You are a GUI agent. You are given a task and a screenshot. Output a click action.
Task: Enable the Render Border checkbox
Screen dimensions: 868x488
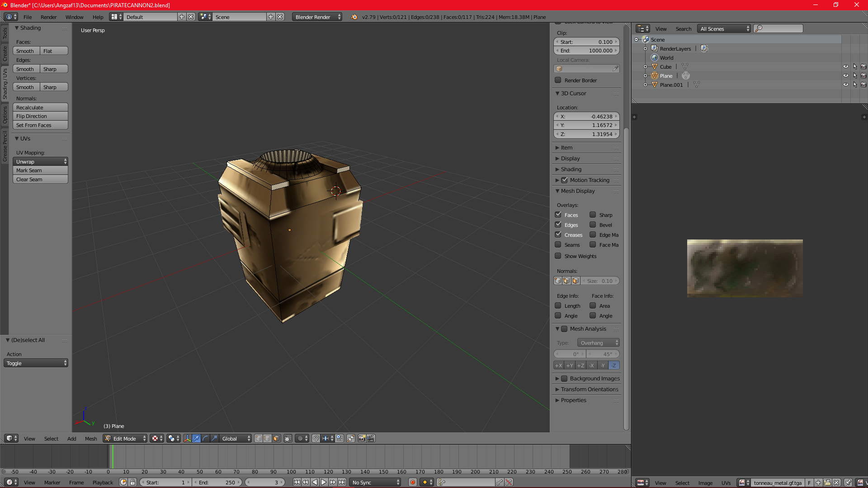click(558, 80)
